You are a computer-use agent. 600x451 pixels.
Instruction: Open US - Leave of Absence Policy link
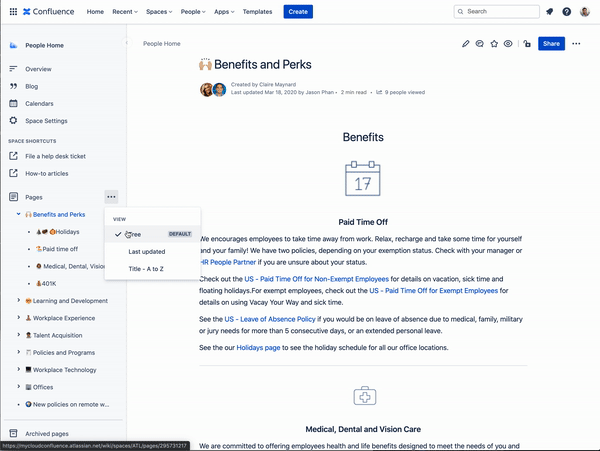[270, 319]
